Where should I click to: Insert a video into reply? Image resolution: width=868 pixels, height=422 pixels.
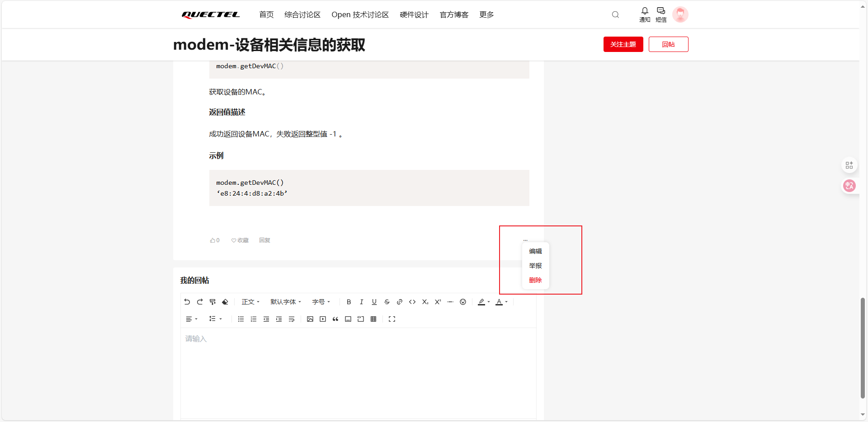pyautogui.click(x=323, y=319)
